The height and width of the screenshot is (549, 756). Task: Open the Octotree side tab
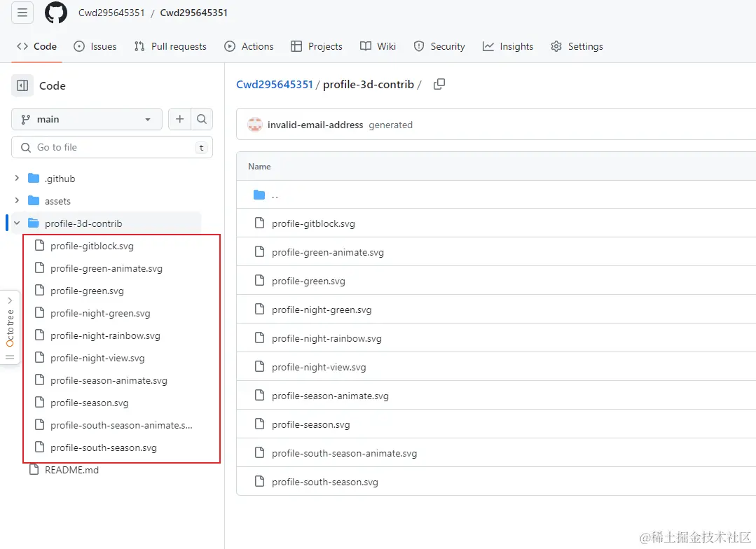(10, 328)
